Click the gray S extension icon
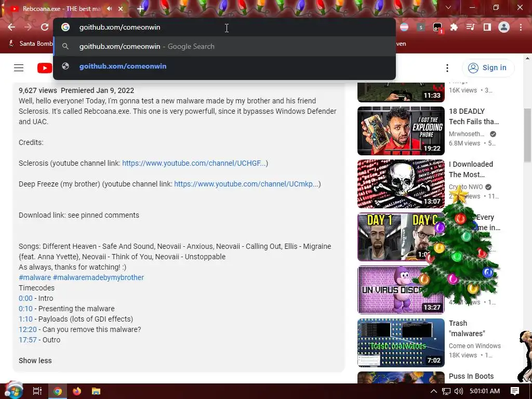The width and height of the screenshot is (532, 399). (421, 27)
